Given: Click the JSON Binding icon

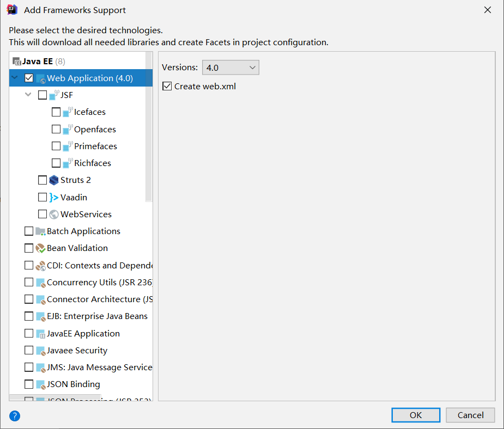Looking at the screenshot, I should pos(40,385).
